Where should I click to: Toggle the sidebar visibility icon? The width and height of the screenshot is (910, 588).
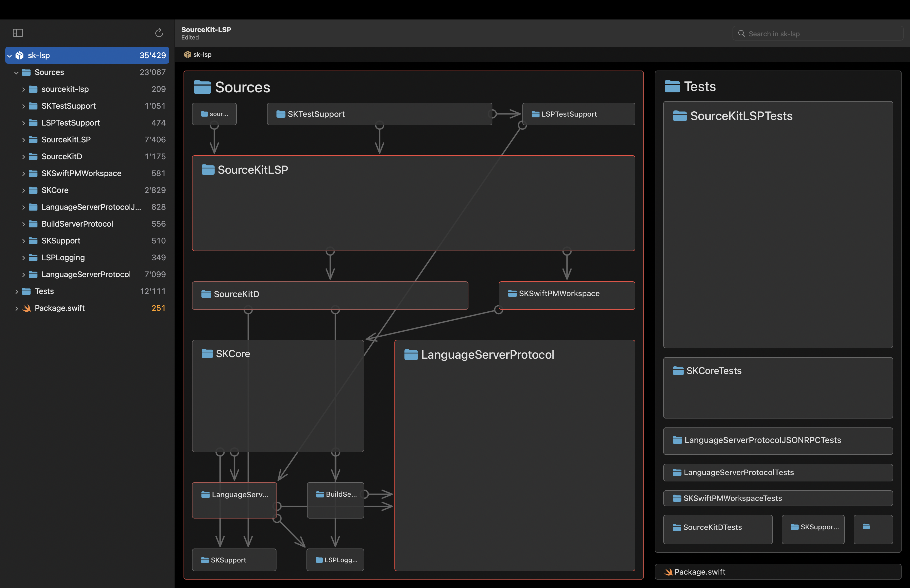click(18, 33)
